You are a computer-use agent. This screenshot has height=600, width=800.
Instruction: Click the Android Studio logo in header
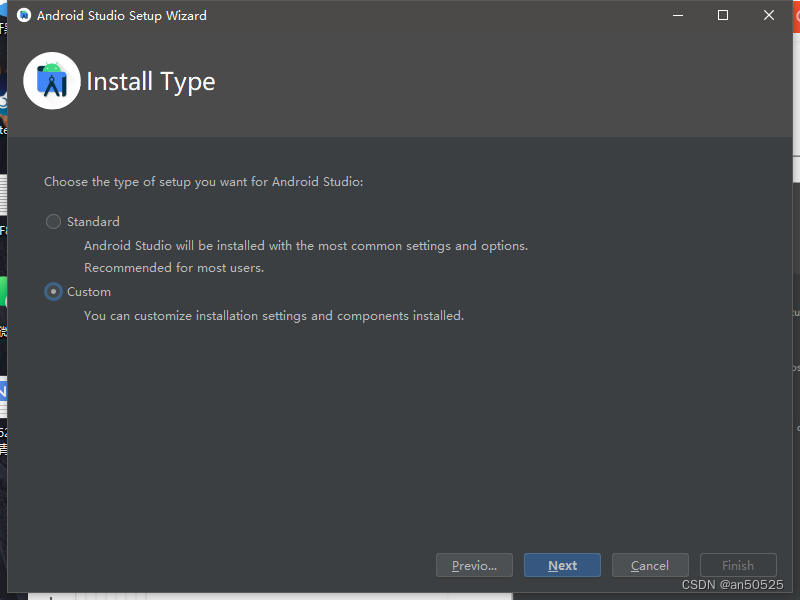pyautogui.click(x=52, y=81)
